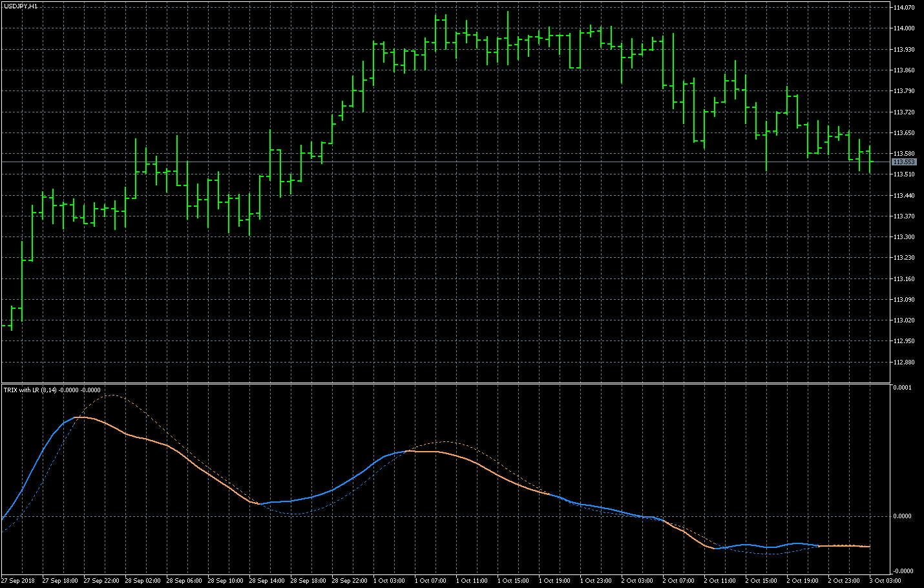The image size is (924, 588).
Task: Select the 3 Oct 03:00 time label
Action: coord(885,580)
